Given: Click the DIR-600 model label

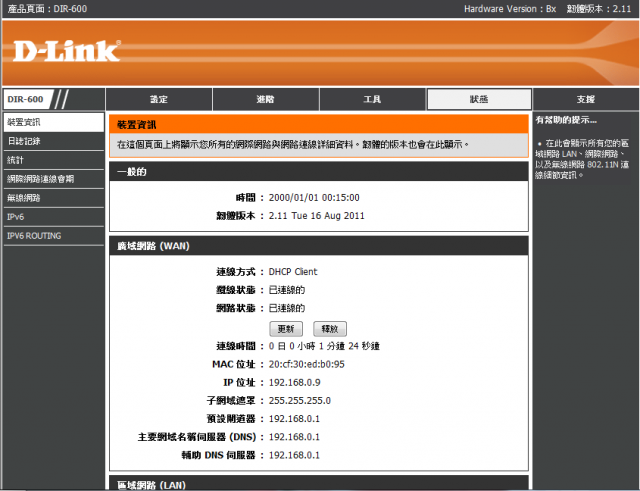Looking at the screenshot, I should (25, 99).
